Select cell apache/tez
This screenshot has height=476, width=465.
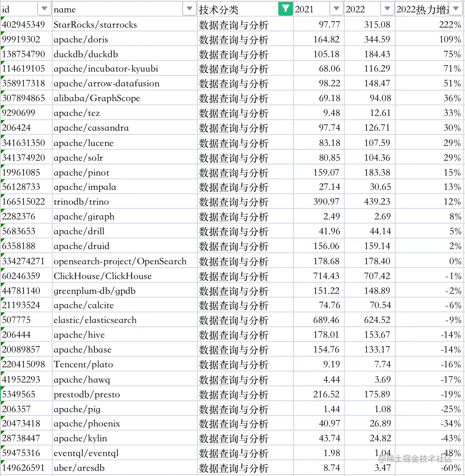(x=124, y=113)
